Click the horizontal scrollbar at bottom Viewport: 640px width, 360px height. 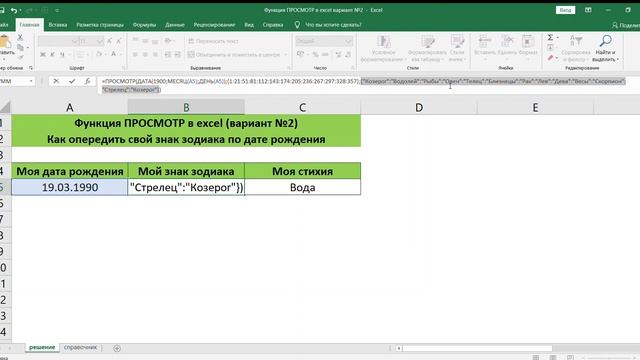478,348
